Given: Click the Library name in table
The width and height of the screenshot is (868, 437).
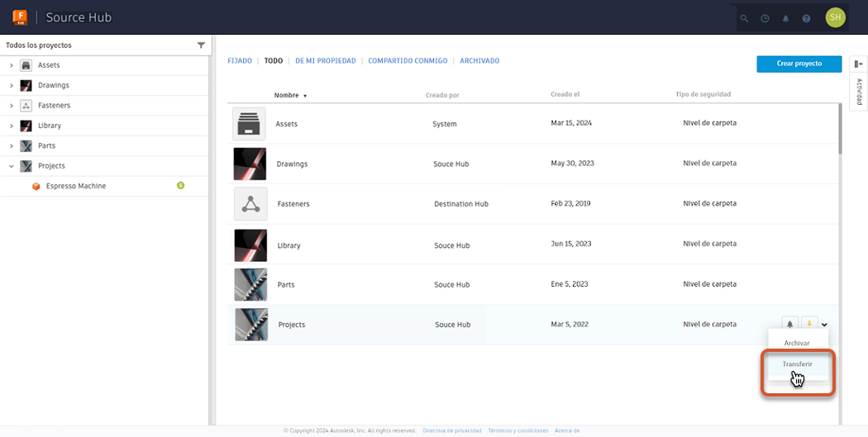Looking at the screenshot, I should click(289, 245).
